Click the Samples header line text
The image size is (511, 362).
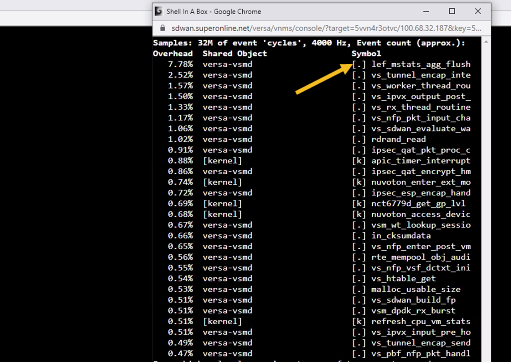(309, 43)
